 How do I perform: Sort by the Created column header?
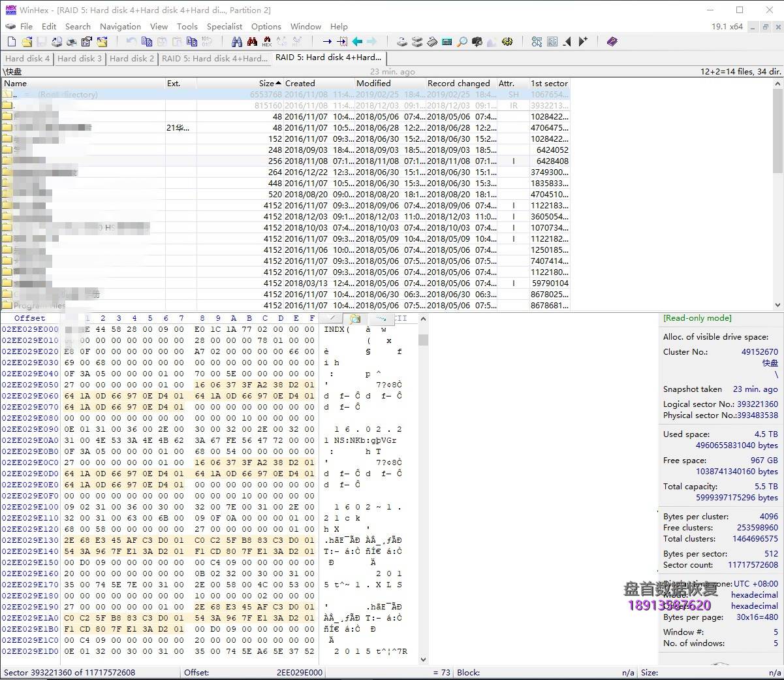319,84
